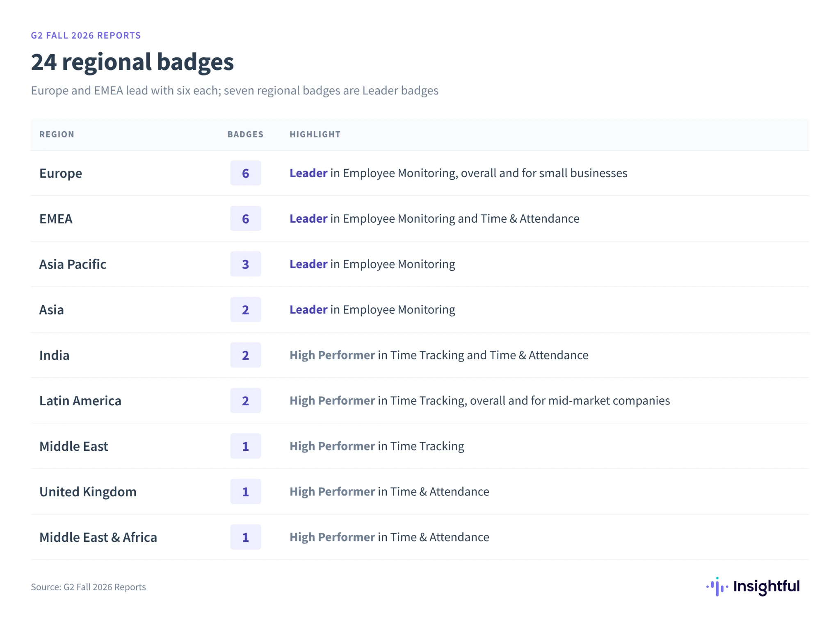Click Middle East highlight 'High Performer in Time Tracking'

pos(377,447)
